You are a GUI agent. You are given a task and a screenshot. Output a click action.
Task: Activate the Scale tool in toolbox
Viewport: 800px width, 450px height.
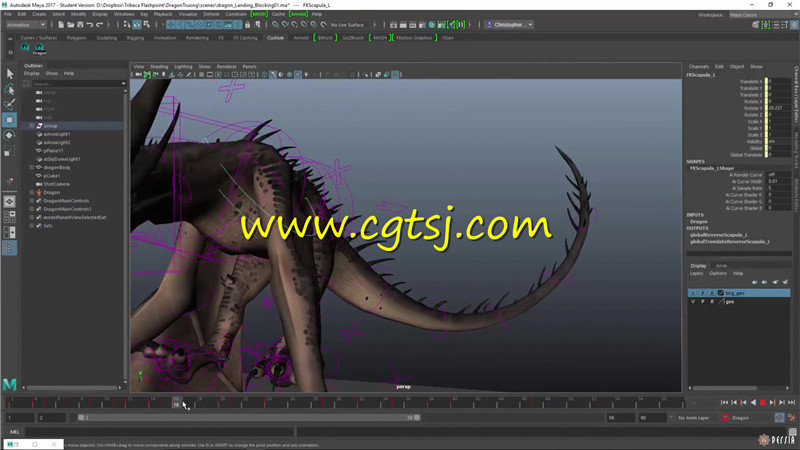tap(10, 151)
